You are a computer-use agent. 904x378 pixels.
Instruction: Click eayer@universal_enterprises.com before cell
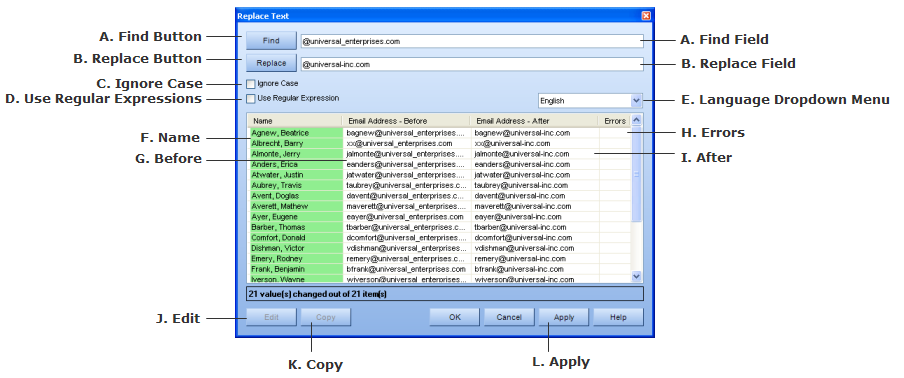406,217
